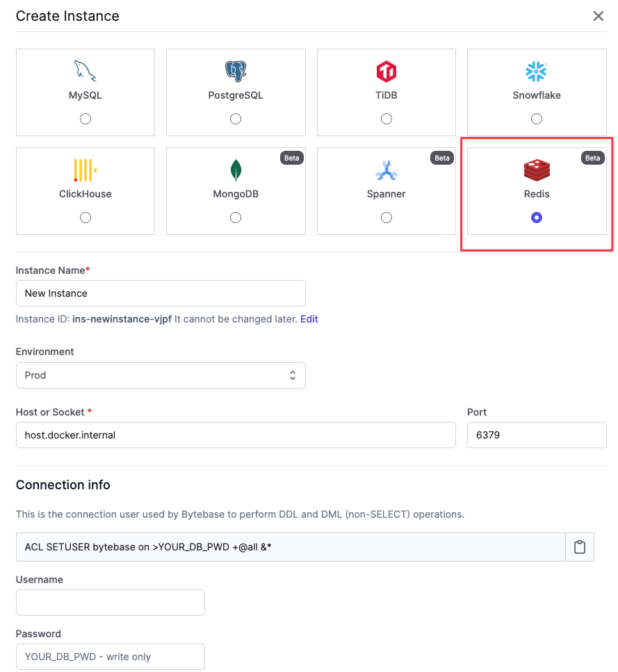Viewport: 618px width, 672px height.
Task: Click the Snowflake card label
Action: click(537, 95)
